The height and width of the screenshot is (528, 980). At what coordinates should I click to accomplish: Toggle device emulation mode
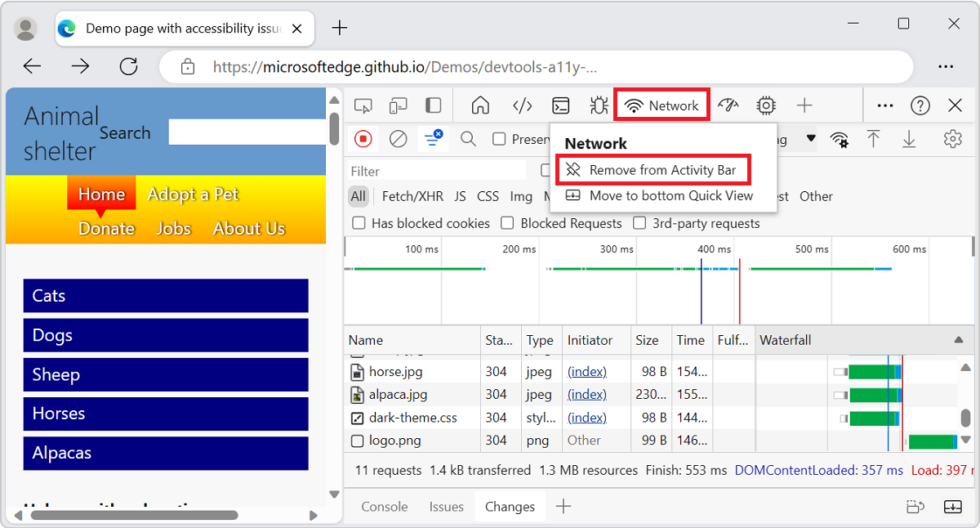point(398,105)
